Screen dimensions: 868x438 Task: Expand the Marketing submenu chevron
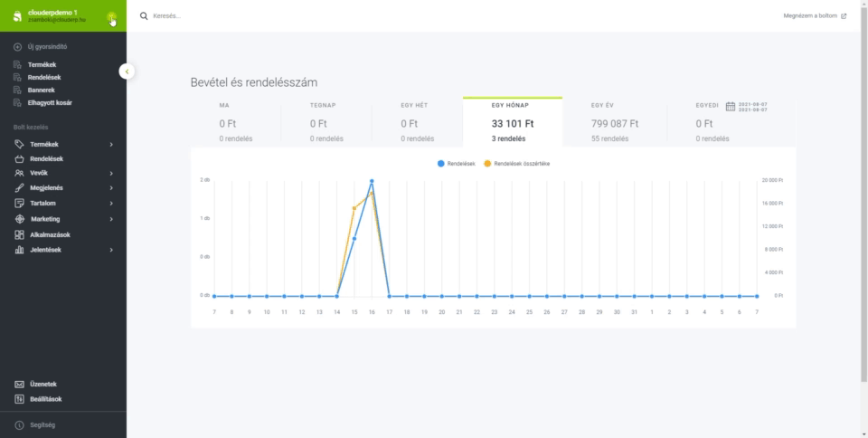pyautogui.click(x=111, y=219)
